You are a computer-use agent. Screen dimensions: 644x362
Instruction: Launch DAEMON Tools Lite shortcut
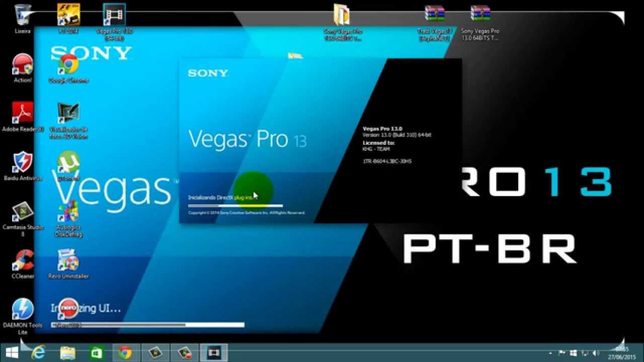coord(23,316)
